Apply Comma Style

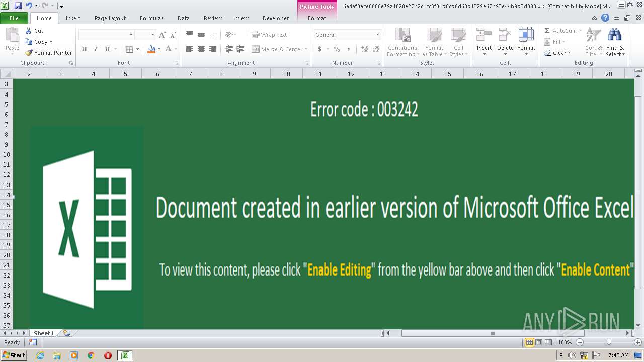[x=349, y=49]
